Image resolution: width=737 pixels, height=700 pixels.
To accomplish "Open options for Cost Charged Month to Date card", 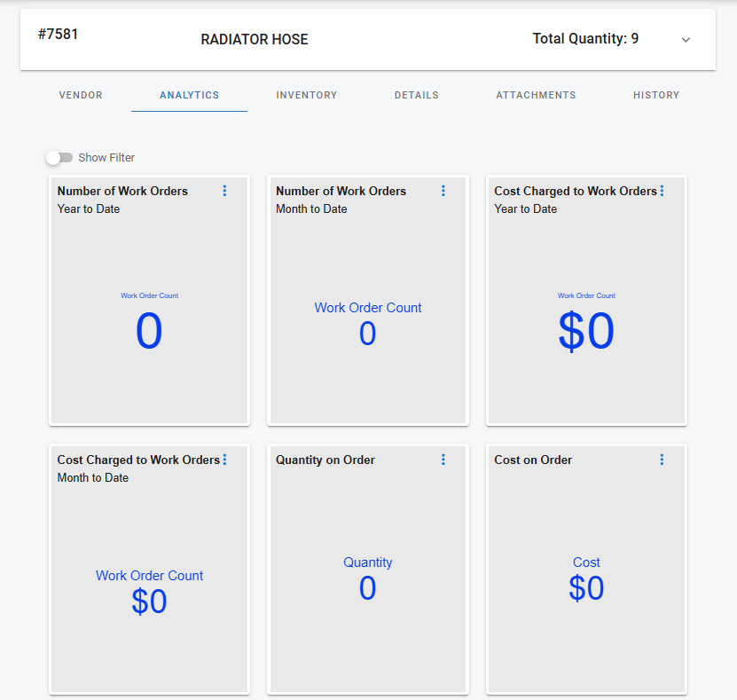I will [x=224, y=460].
